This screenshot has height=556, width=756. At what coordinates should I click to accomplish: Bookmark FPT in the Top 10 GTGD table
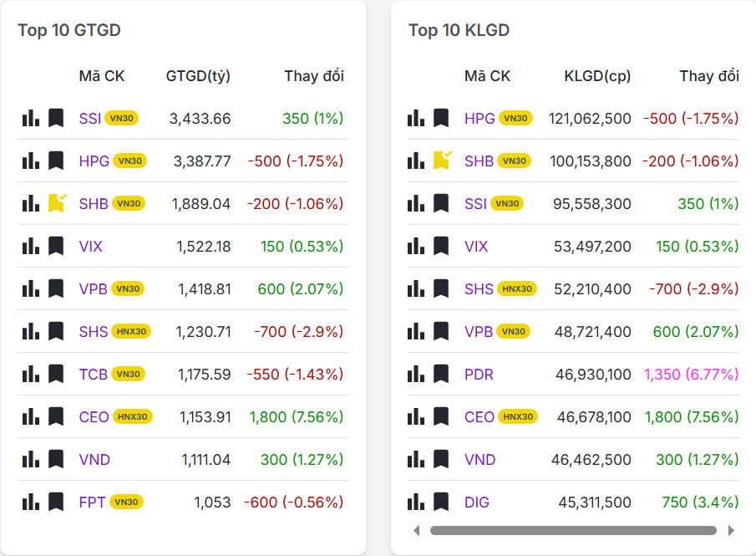56,502
